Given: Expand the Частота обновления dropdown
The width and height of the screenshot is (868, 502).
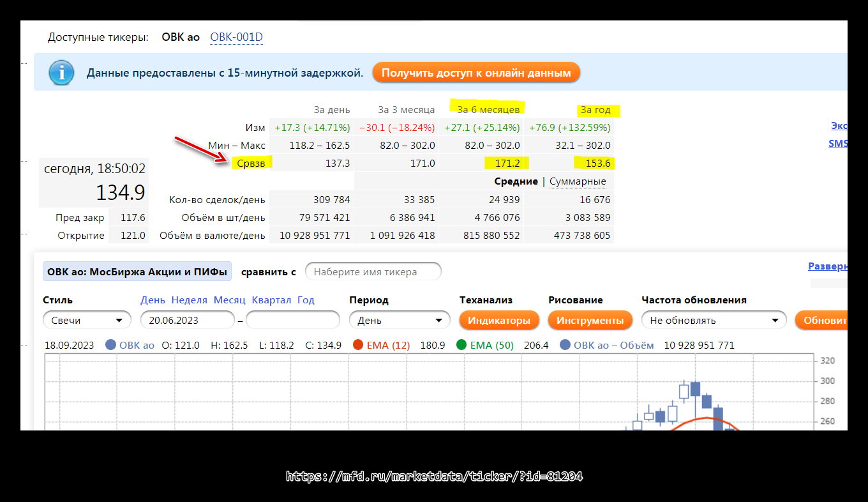Looking at the screenshot, I should tap(714, 320).
